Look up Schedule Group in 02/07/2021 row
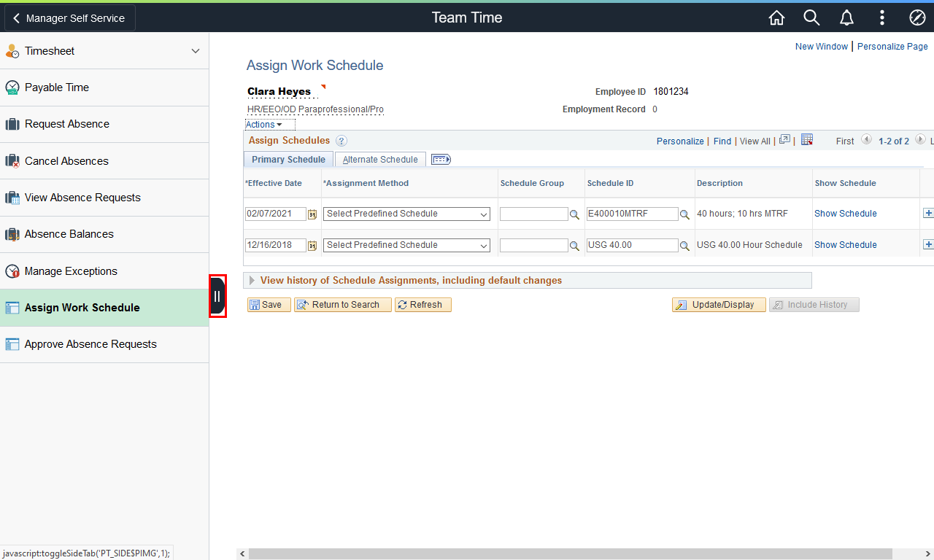Viewport: 934px width, 560px height. tap(575, 214)
